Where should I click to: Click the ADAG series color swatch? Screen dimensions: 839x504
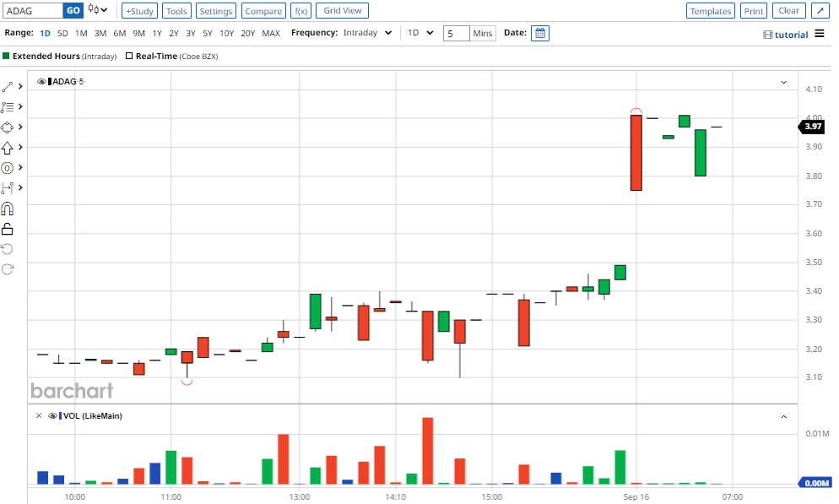50,81
